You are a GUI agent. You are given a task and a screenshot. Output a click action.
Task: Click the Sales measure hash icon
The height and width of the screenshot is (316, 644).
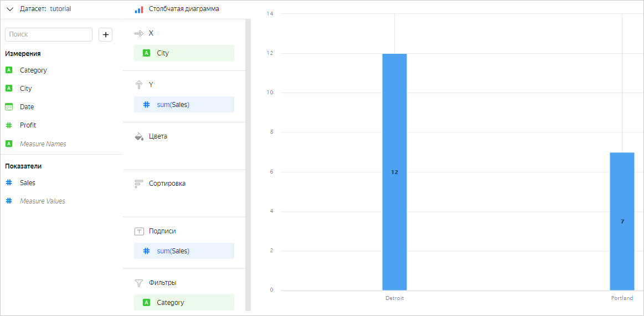[x=9, y=182]
